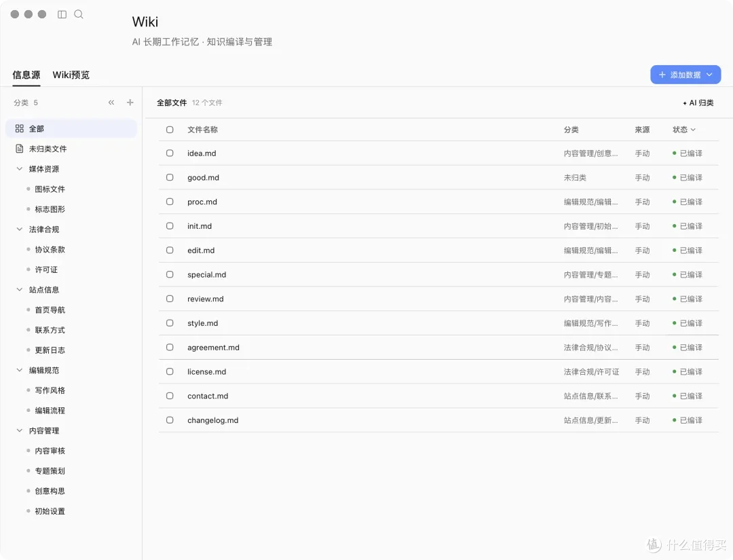Open the contact.md file name
Viewport: 733px width, 560px height.
pos(208,396)
